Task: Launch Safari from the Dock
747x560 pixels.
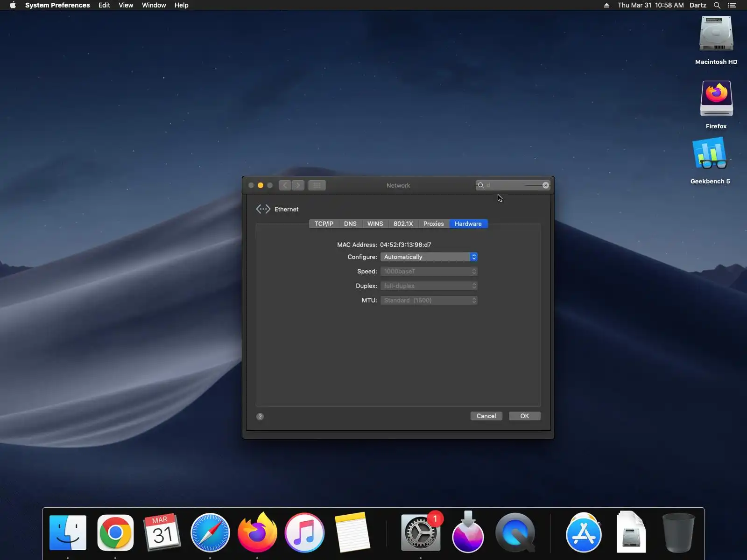Action: [x=210, y=533]
